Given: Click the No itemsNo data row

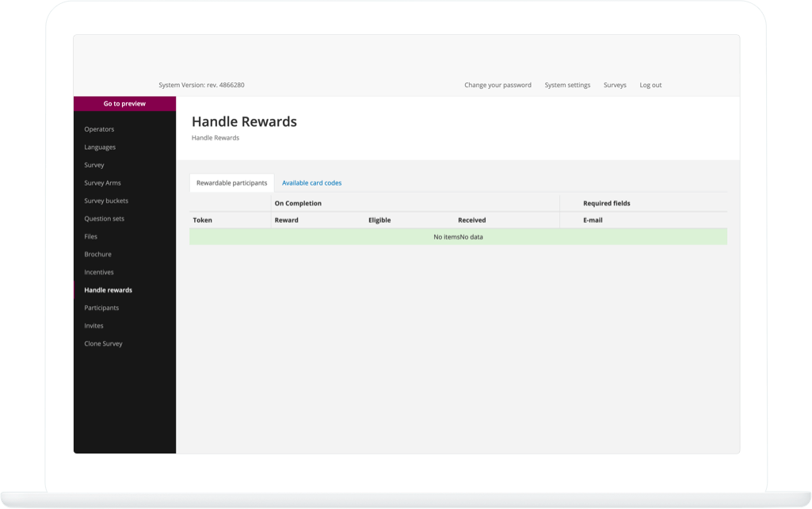Looking at the screenshot, I should pos(459,237).
